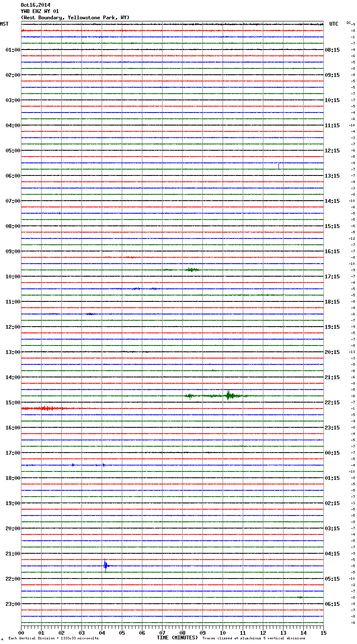Click the blue blip after 17:00 MST near minute 04

(103, 465)
